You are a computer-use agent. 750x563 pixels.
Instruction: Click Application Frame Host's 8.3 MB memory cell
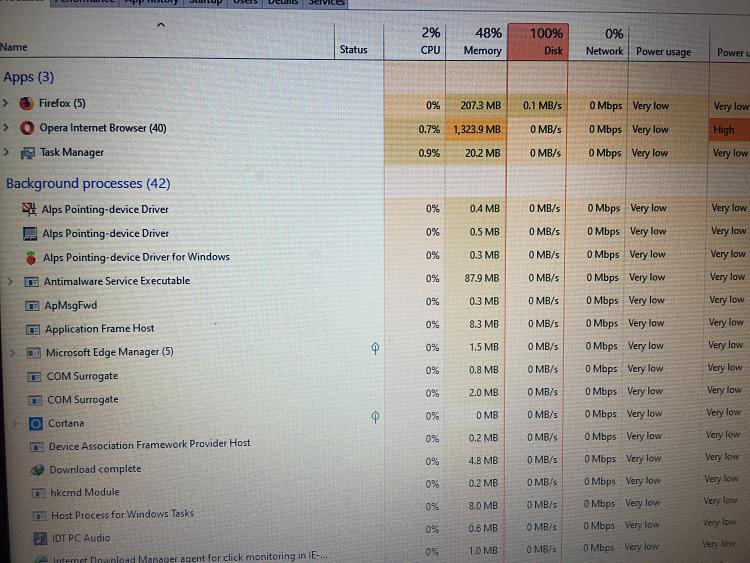pyautogui.click(x=475, y=324)
